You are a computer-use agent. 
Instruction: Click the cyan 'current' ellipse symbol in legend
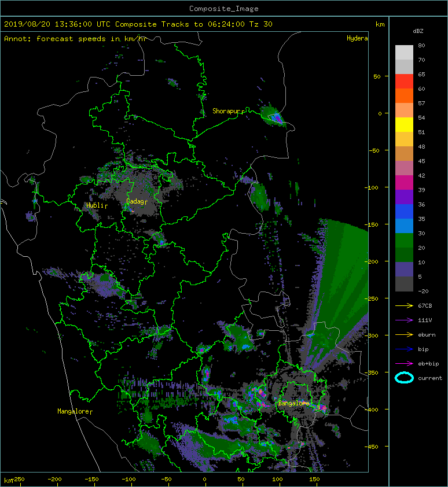pyautogui.click(x=404, y=378)
